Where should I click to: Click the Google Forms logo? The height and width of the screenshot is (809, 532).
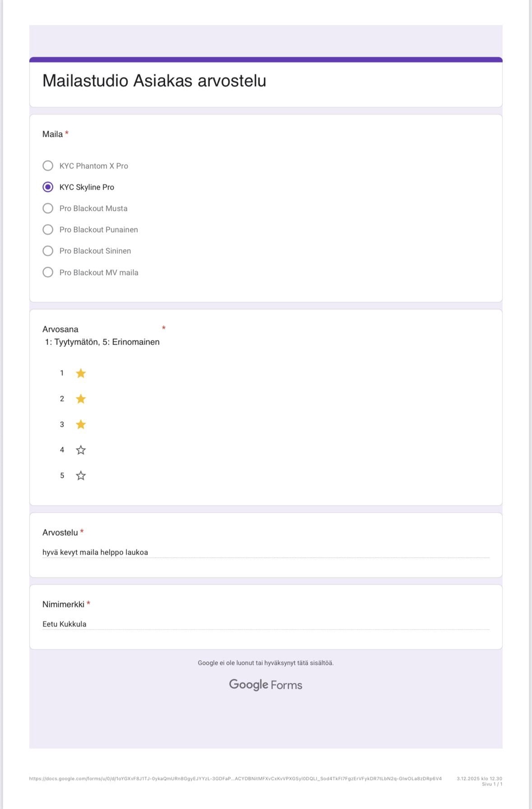click(265, 685)
